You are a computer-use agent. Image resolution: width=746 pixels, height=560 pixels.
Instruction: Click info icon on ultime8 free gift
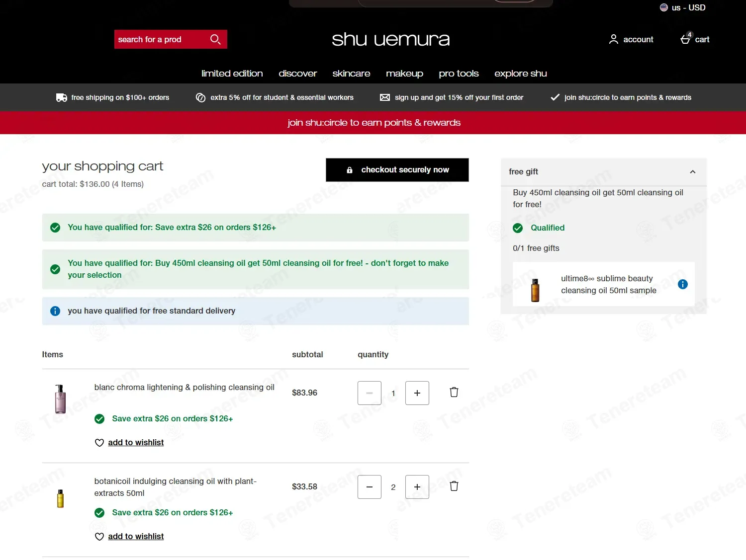coord(683,284)
